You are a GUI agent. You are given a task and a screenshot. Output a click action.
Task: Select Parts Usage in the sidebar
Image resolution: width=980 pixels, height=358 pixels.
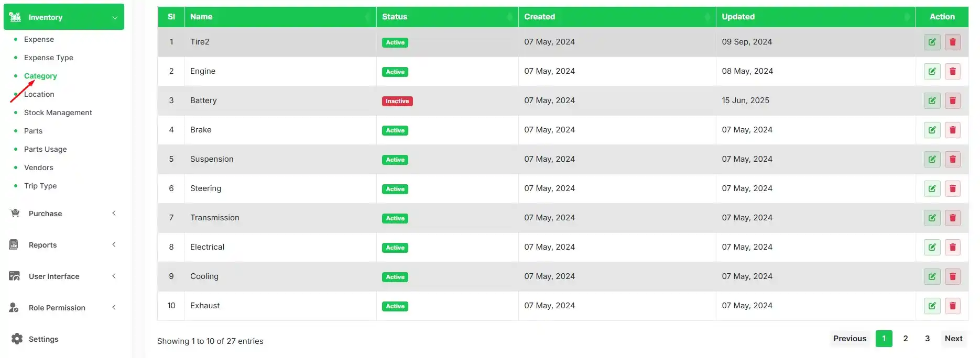tap(45, 149)
